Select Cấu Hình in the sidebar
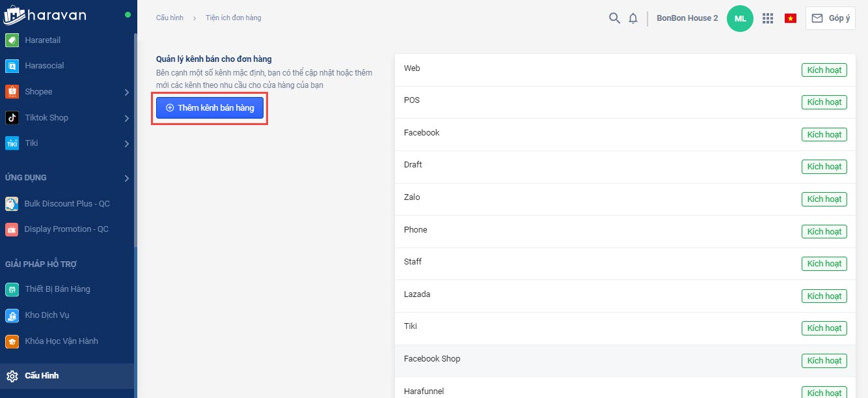 (42, 376)
